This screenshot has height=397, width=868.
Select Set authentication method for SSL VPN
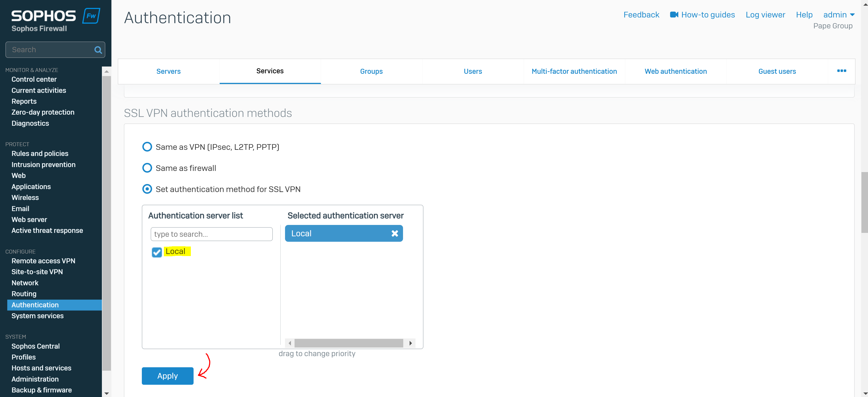[x=147, y=189]
